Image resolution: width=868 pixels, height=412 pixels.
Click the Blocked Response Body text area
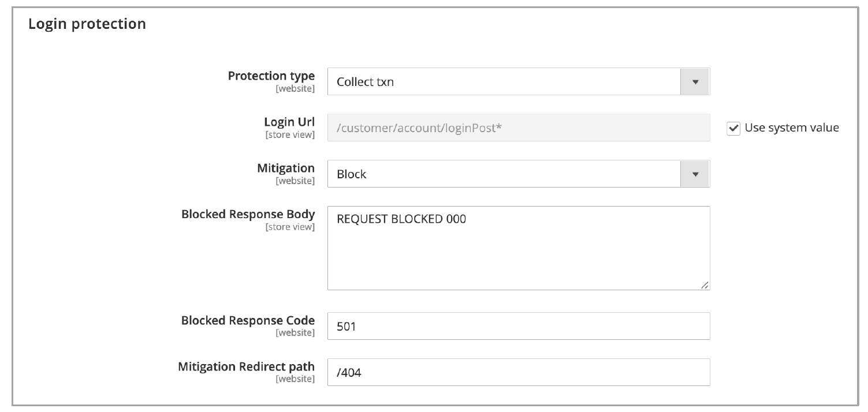tap(518, 247)
